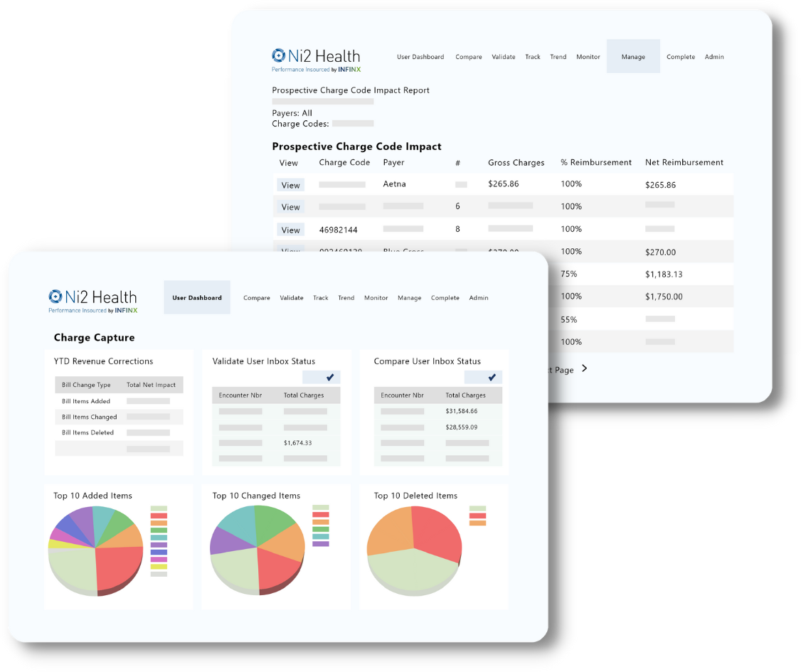Click the Top 10 Added Items pie chart

coord(95,550)
